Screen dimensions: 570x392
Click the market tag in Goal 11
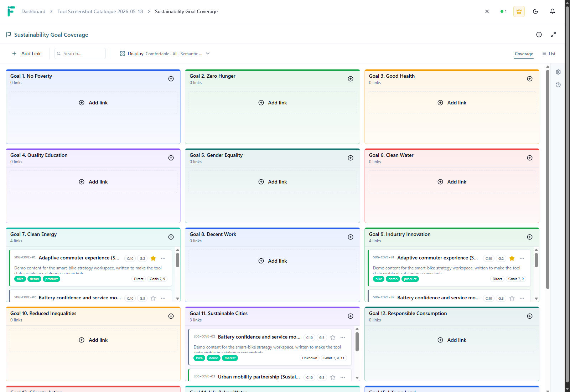pyautogui.click(x=230, y=358)
